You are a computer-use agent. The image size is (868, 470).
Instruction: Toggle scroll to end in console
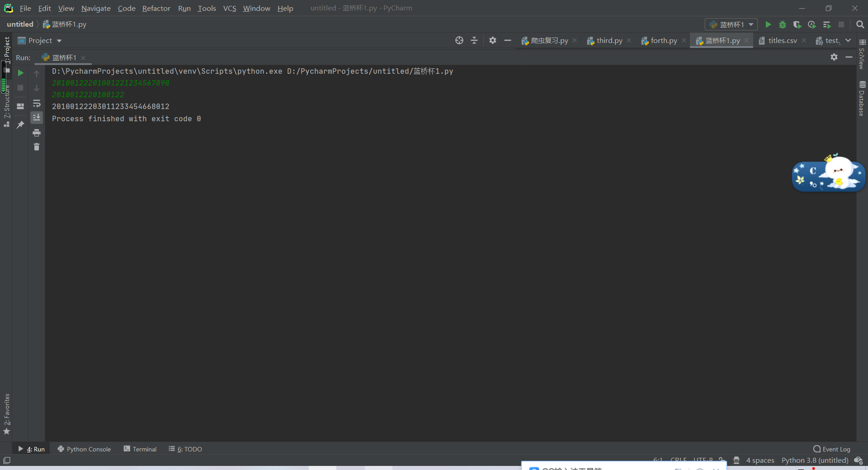pyautogui.click(x=37, y=118)
